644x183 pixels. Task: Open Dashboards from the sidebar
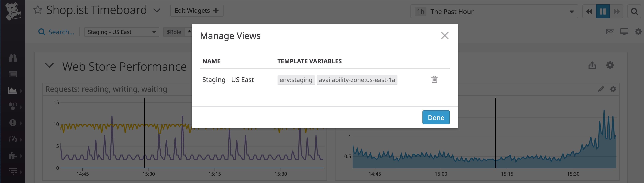(13, 90)
